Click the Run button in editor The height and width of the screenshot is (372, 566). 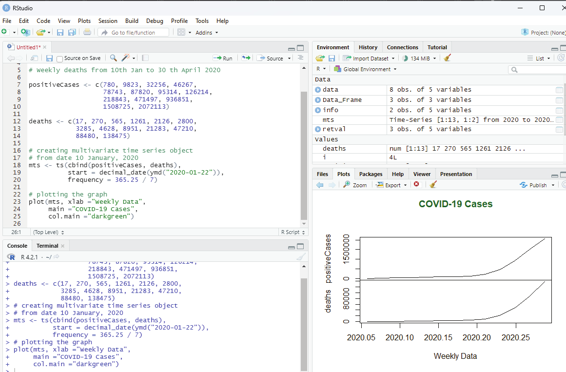pyautogui.click(x=222, y=58)
